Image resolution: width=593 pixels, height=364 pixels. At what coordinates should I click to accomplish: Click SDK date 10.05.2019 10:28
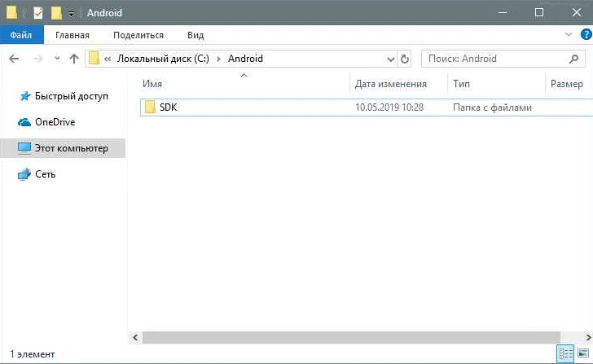(389, 107)
